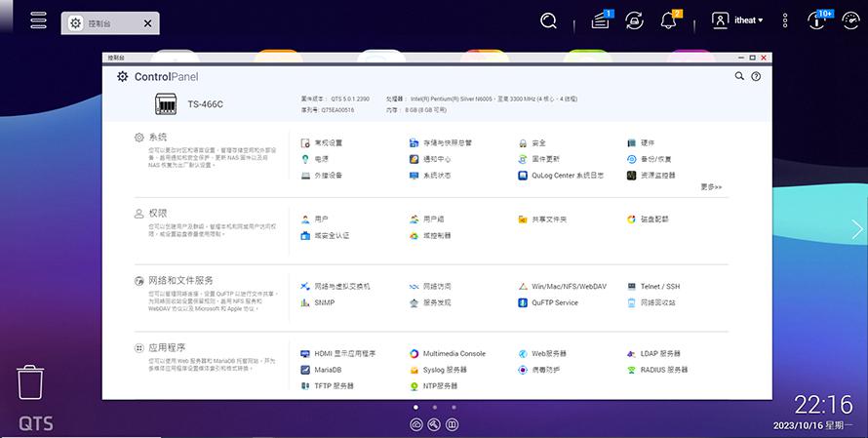Open QuFTP Service

[x=548, y=302]
